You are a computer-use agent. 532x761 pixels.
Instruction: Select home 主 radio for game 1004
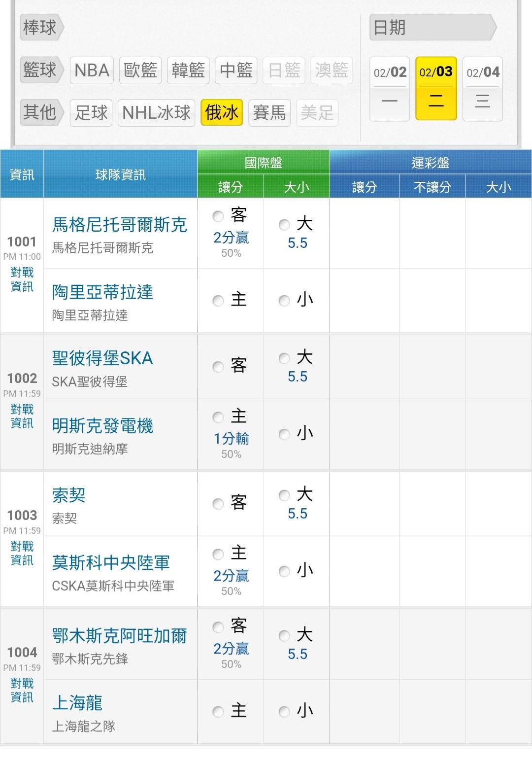tap(218, 711)
